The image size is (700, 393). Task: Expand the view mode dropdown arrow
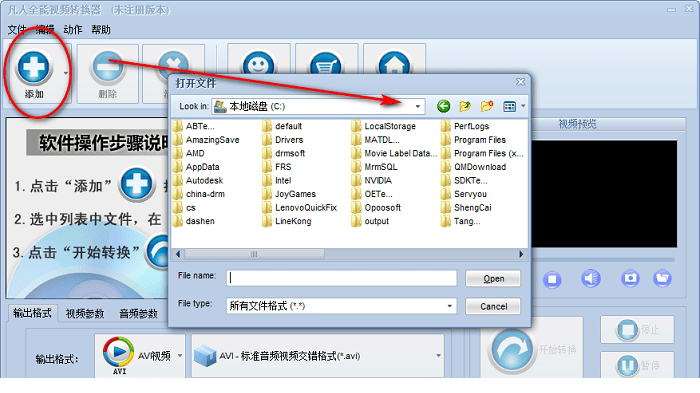(x=523, y=106)
